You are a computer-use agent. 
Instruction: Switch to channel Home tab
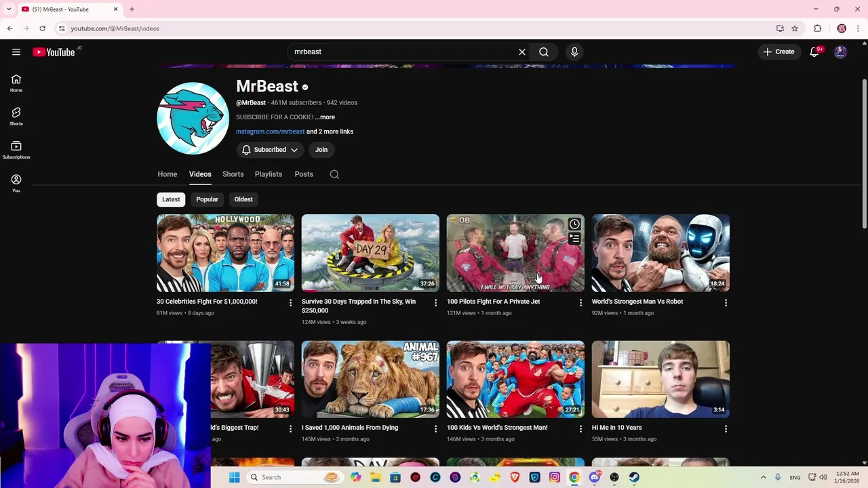point(167,174)
